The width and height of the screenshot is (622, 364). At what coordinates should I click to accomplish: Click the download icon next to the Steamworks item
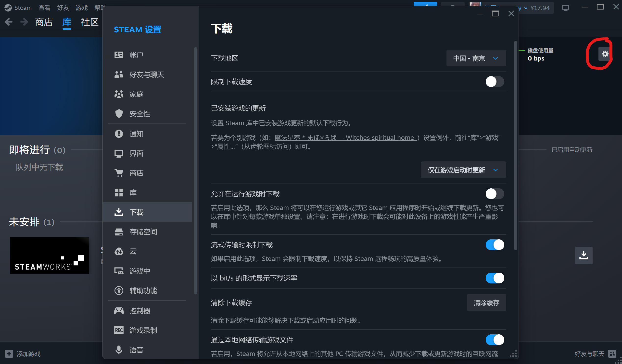tap(583, 255)
